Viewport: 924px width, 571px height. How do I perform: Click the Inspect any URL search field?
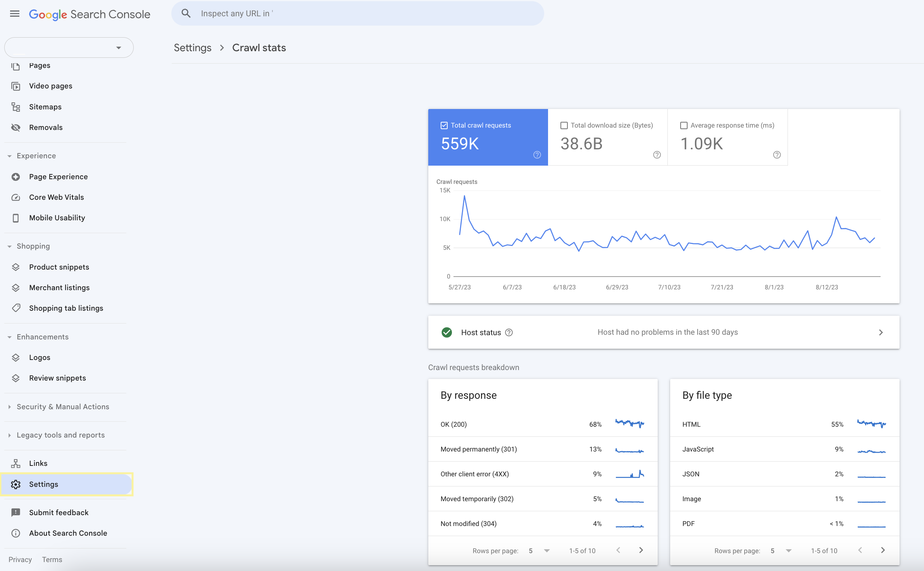coord(358,14)
